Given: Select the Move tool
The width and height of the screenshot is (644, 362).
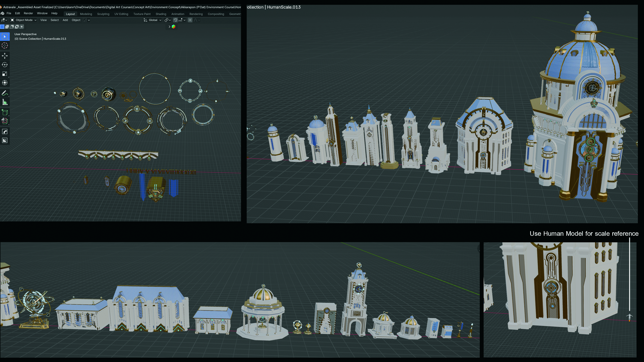Looking at the screenshot, I should pos(5,56).
